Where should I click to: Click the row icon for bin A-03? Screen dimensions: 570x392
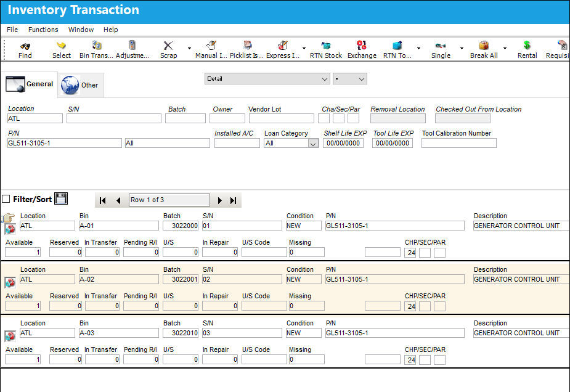(10, 336)
